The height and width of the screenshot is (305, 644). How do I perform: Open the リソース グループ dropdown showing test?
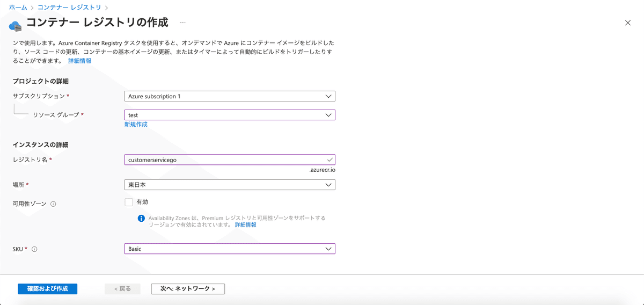(230, 115)
